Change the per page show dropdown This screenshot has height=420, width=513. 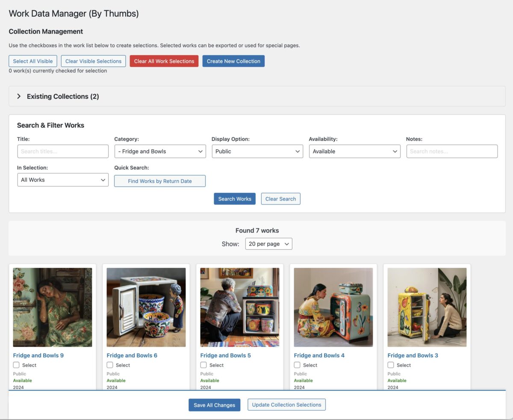click(268, 244)
